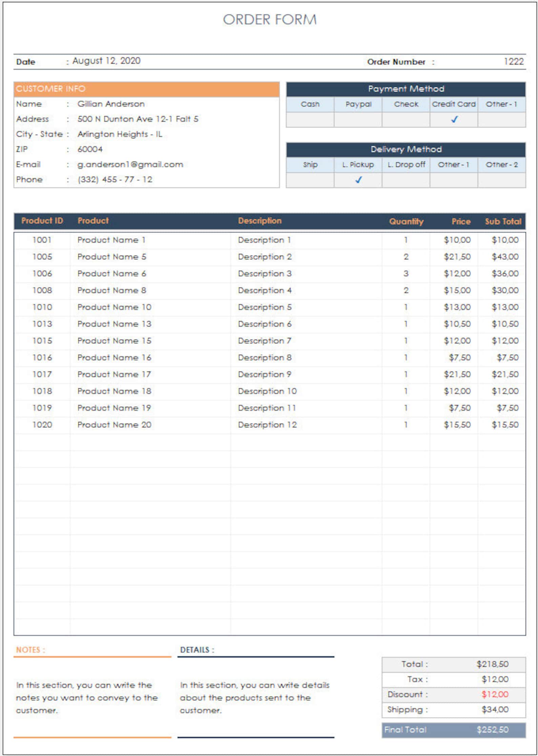Click the red Discount value $12,00
This screenshot has height=756, width=538.
tap(495, 695)
